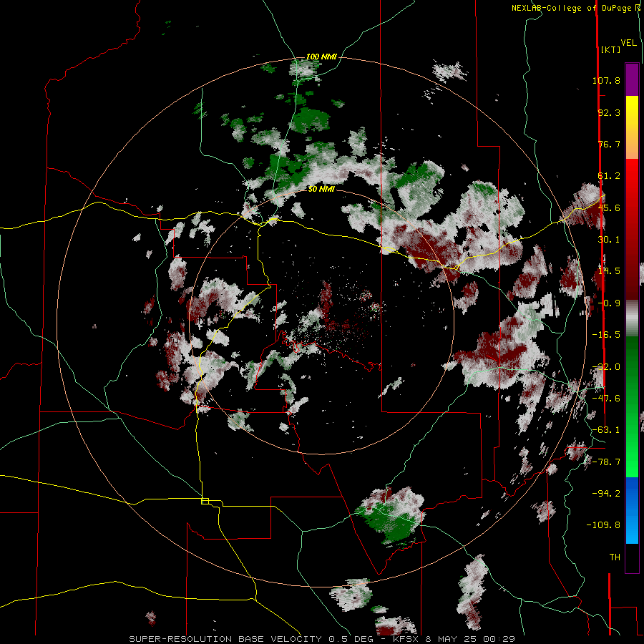This screenshot has width=644, height=644.
Task: Click the 100 NMI range ring label
Action: pos(321,57)
